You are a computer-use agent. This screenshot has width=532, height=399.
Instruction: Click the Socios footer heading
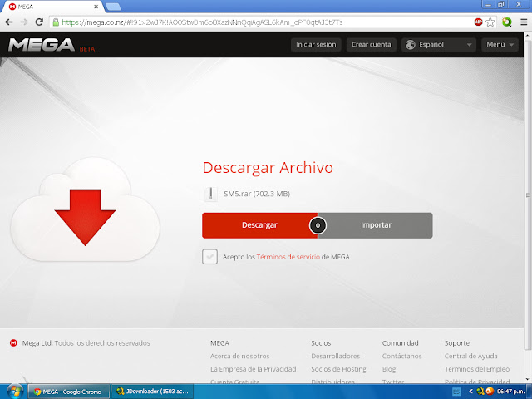tap(321, 343)
